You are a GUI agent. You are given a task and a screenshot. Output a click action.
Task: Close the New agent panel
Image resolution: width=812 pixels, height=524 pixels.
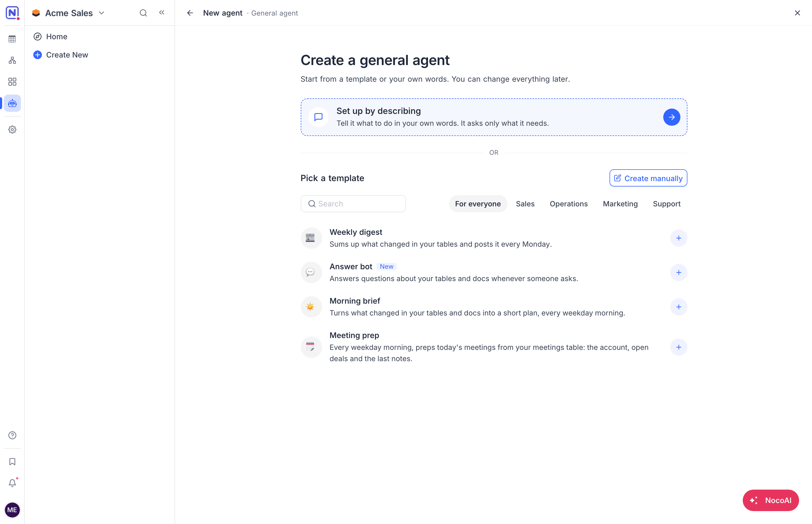(798, 13)
